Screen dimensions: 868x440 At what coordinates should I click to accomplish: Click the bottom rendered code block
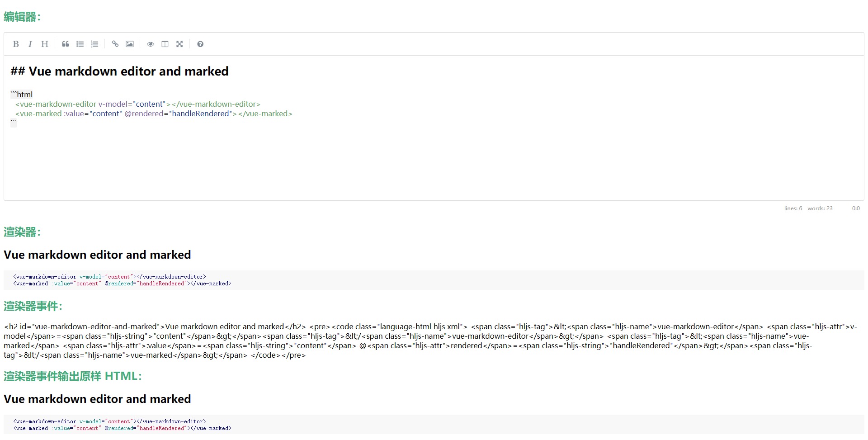click(434, 425)
